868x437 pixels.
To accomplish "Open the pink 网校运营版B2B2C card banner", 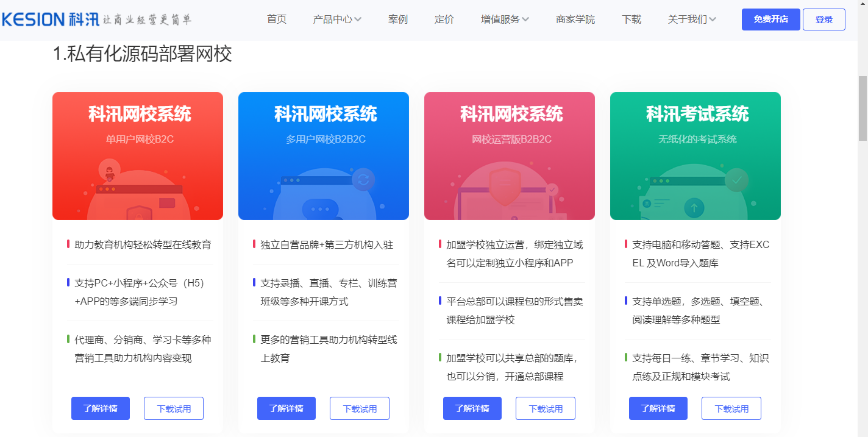I will [x=510, y=156].
